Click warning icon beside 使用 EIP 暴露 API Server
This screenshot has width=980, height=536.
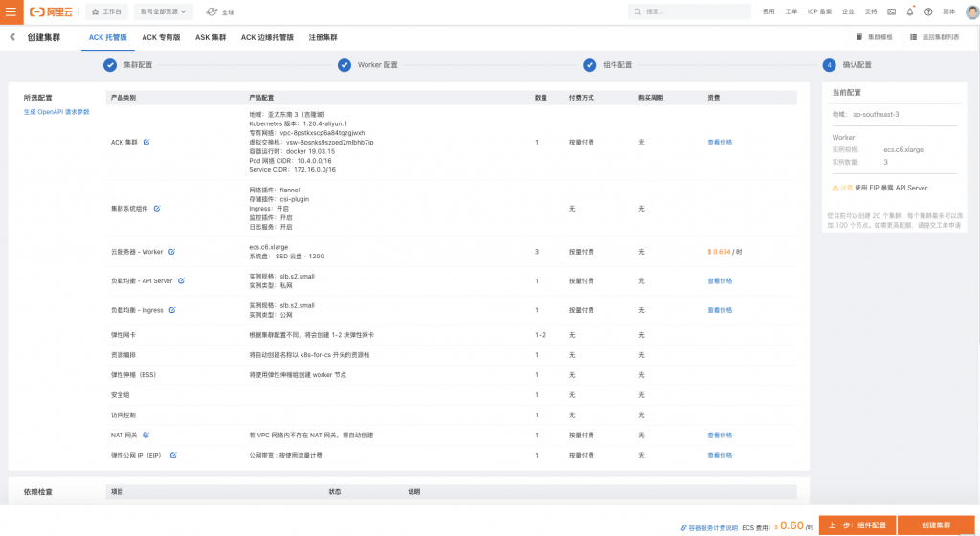click(835, 188)
